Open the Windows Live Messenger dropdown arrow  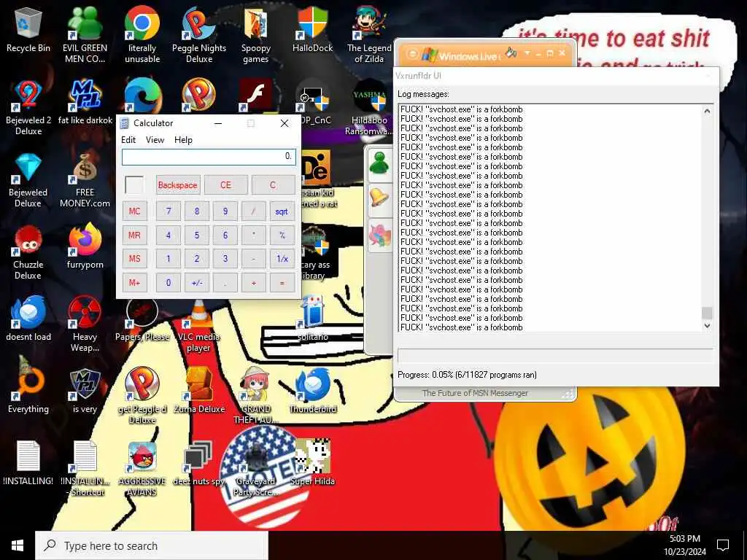527,52
